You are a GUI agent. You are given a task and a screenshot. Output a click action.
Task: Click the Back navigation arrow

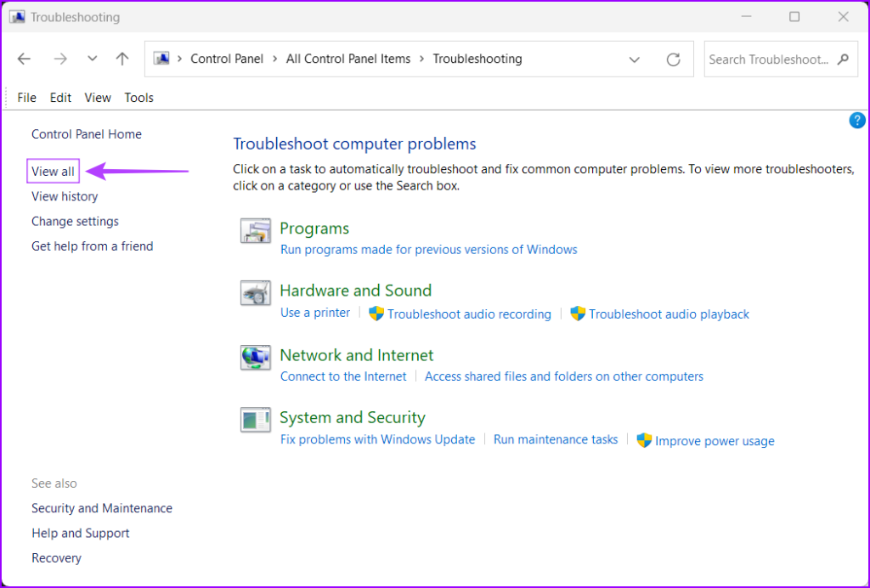pyautogui.click(x=24, y=59)
